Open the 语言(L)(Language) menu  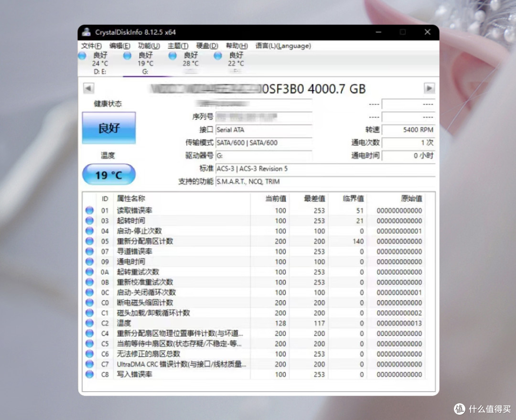(283, 46)
